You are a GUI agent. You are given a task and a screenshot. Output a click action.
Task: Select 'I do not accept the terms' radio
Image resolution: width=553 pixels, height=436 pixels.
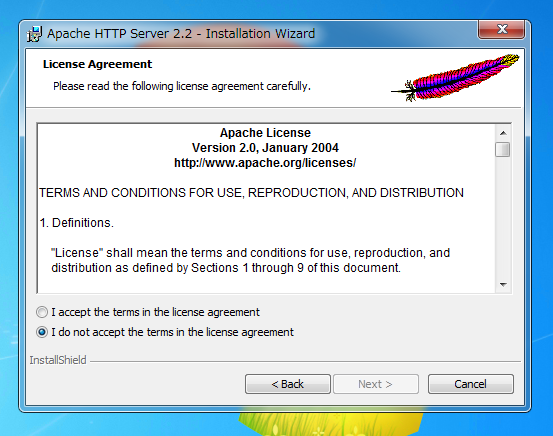click(42, 332)
